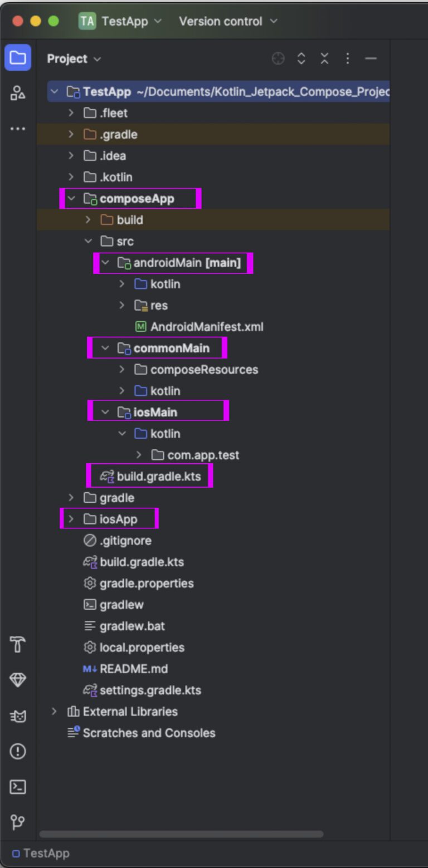This screenshot has width=428, height=868.
Task: Collapse the composeApp folder
Action: tap(71, 198)
